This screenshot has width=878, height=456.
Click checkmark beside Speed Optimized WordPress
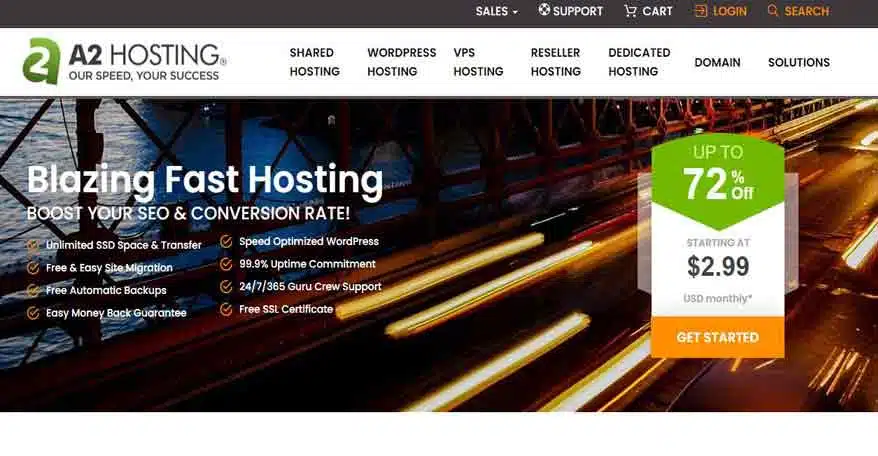[x=226, y=241]
